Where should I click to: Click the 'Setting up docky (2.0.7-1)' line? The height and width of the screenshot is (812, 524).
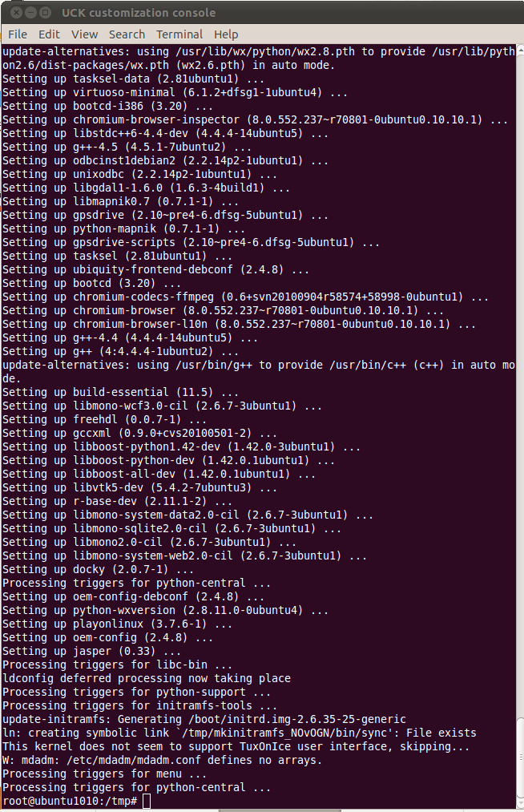click(98, 570)
